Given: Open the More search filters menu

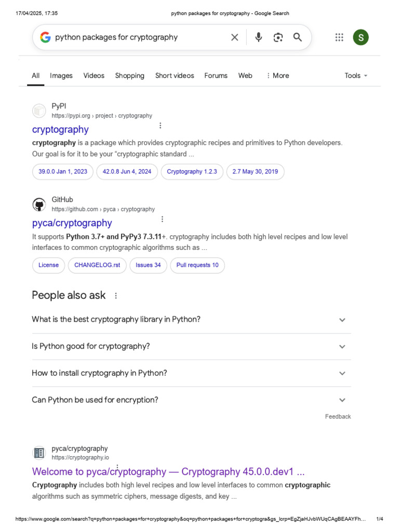Looking at the screenshot, I should [277, 76].
